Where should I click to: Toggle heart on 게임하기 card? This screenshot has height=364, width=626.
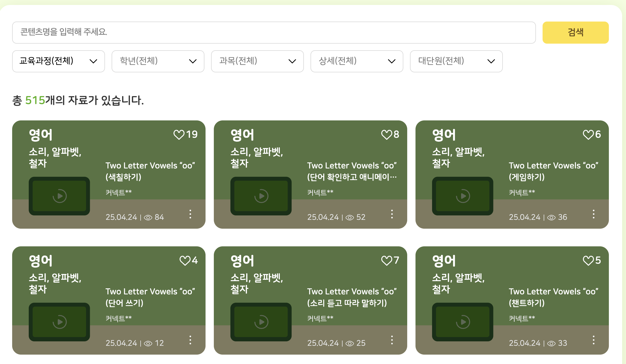click(x=588, y=135)
